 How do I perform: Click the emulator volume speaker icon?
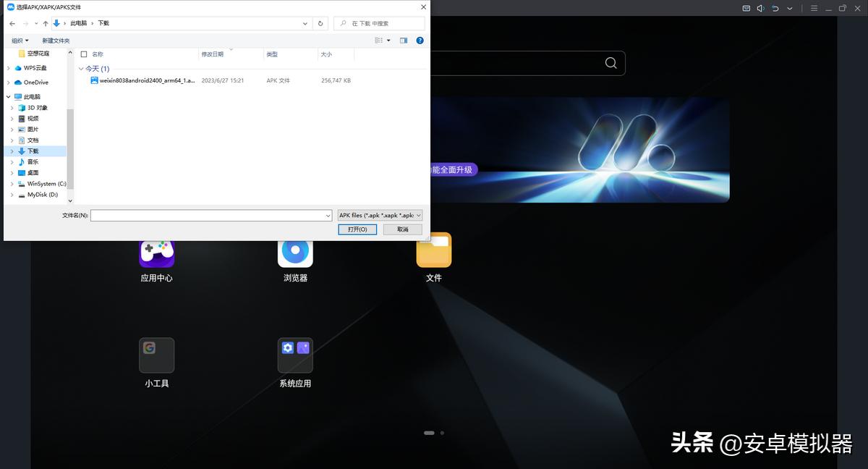(x=762, y=7)
